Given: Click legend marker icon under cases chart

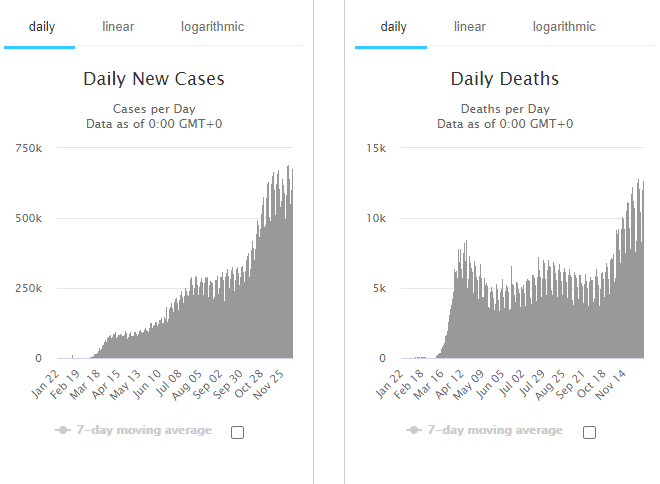Looking at the screenshot, I should [x=63, y=430].
